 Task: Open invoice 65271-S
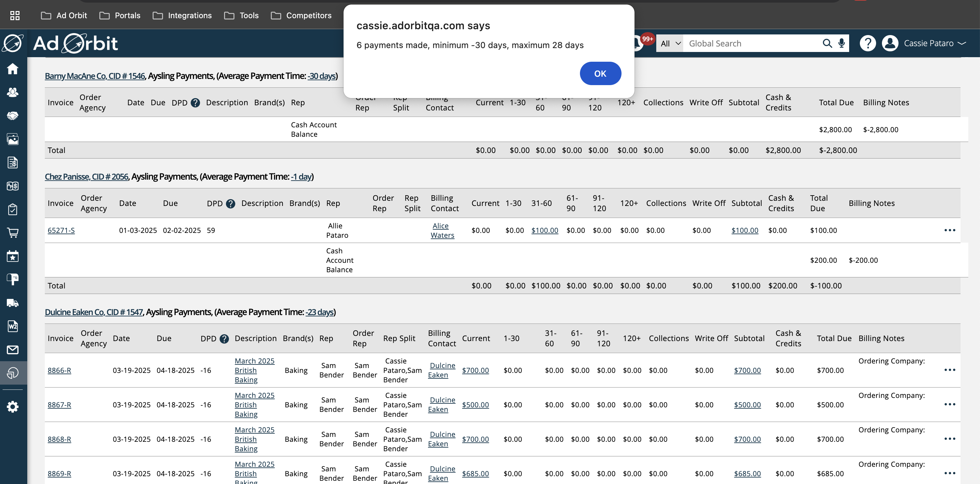(61, 231)
